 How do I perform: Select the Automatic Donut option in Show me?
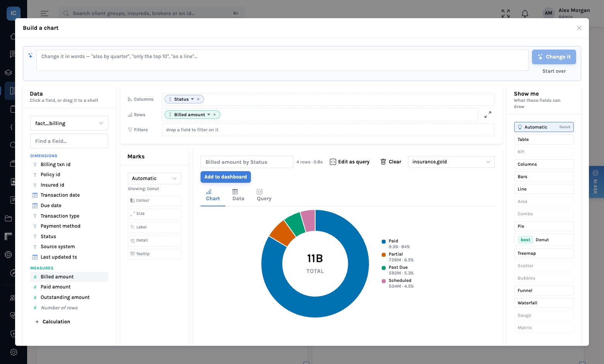coord(544,127)
